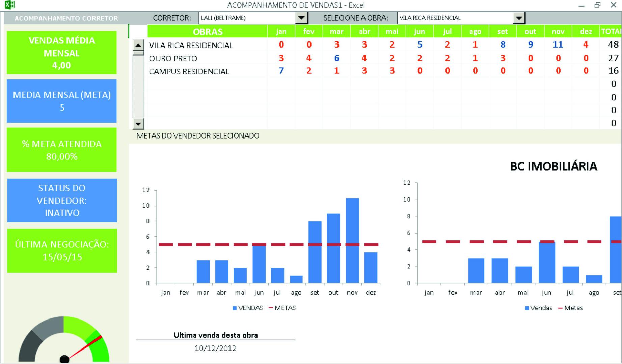Click the gauge needle indicator
Image resolution: width=622 pixels, height=364 pixels.
84,347
